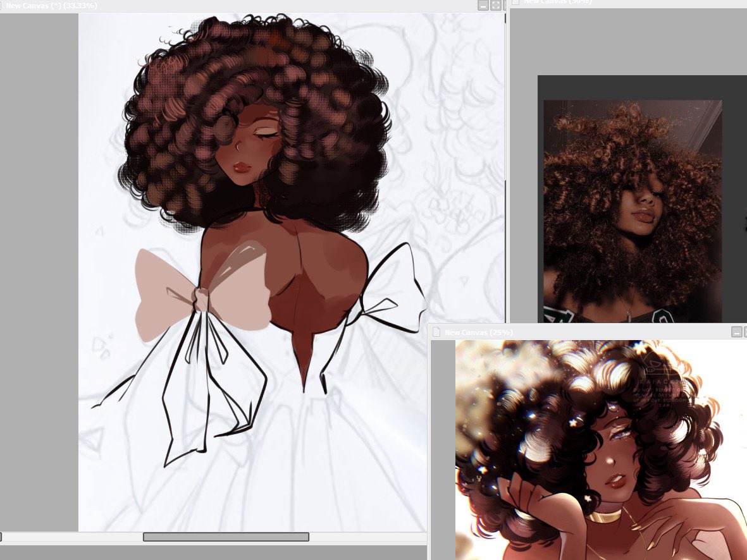Screen dimensions: 747x560
Task: Click the New Canvas (25%) window title
Action: [479, 332]
